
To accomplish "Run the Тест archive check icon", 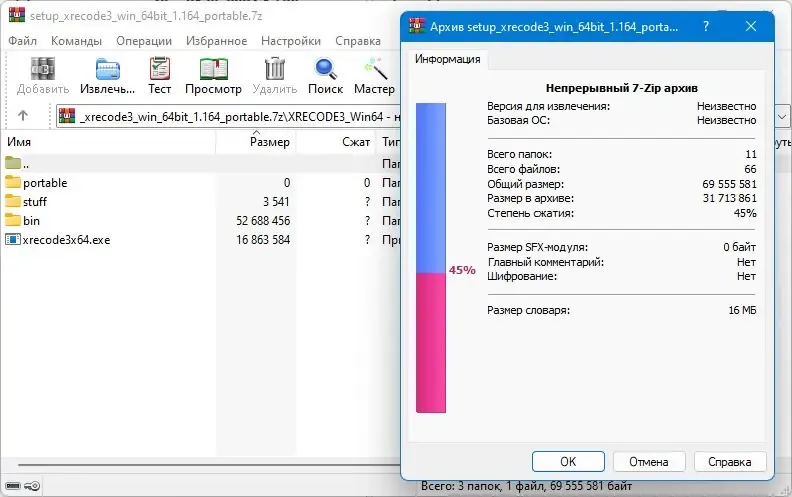I will coord(160,68).
